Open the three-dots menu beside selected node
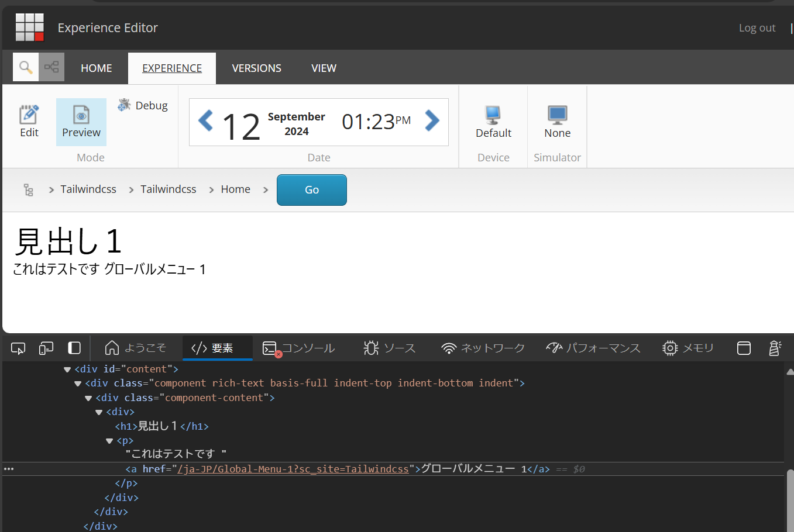Screen dimensions: 794x532 (x=9, y=469)
